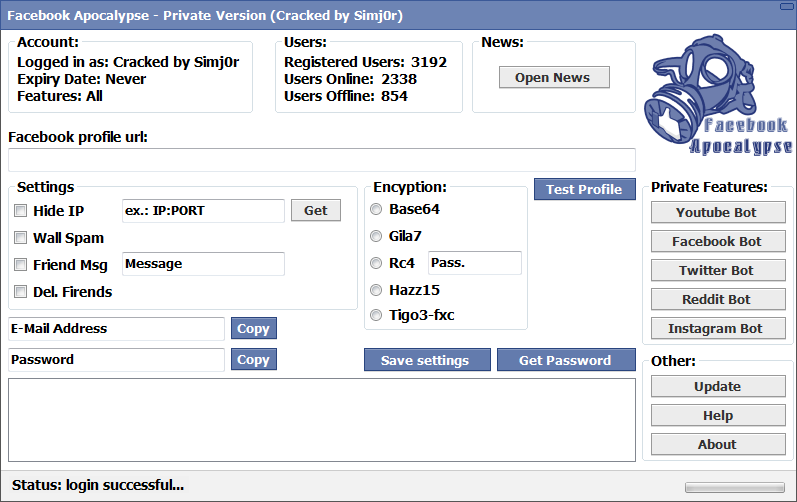Click the E-Mail Address field
Screen dimensions: 797x502
116,329
